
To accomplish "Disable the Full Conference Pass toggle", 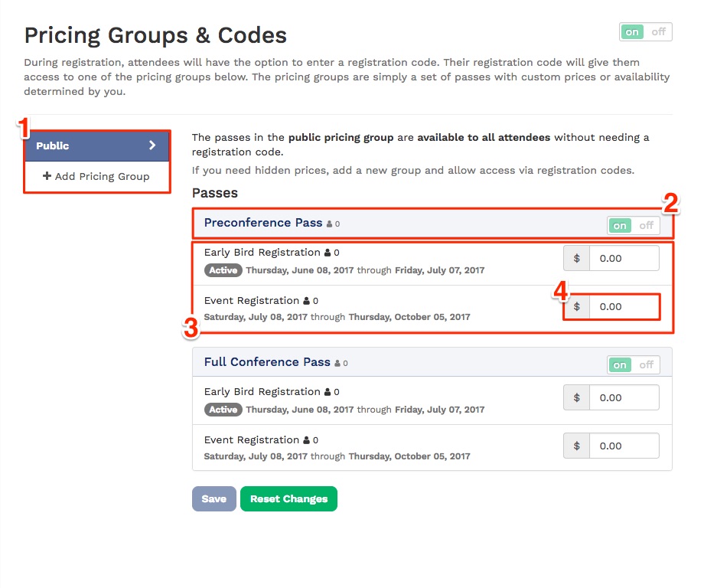I will tap(646, 364).
